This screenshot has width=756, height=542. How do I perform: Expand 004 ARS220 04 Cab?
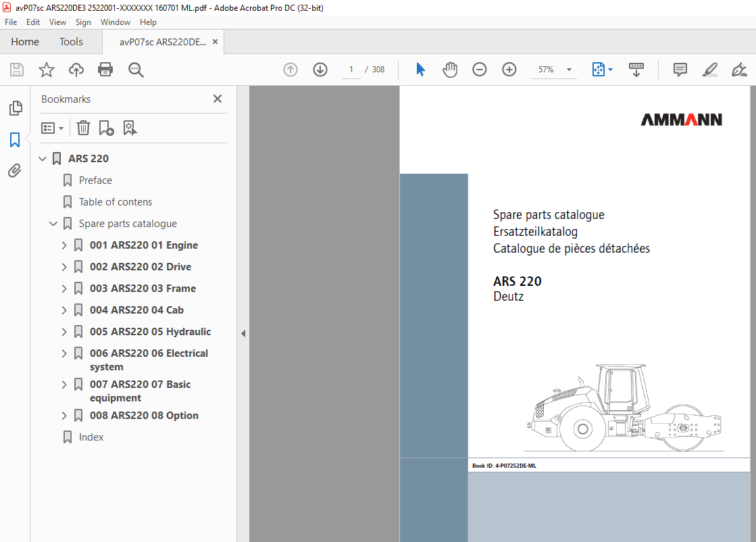[64, 311]
